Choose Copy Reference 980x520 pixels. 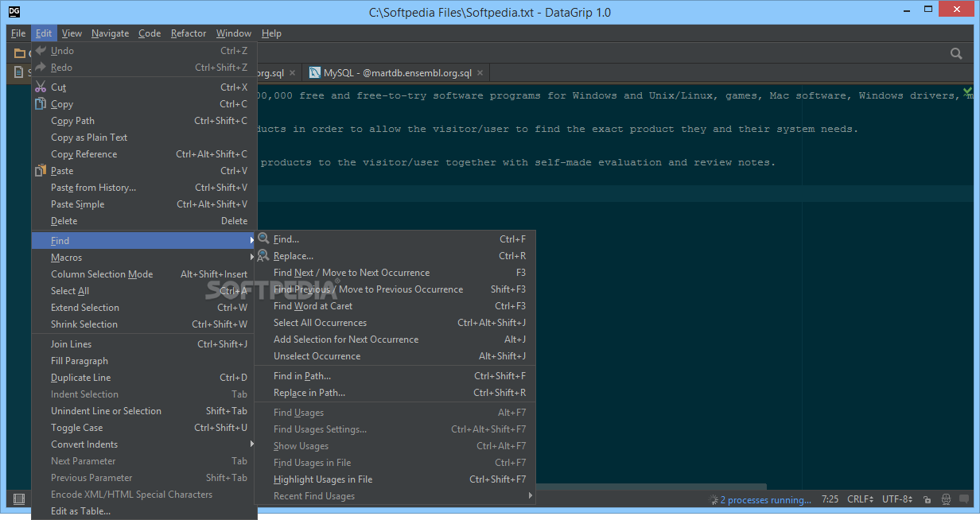click(x=144, y=153)
